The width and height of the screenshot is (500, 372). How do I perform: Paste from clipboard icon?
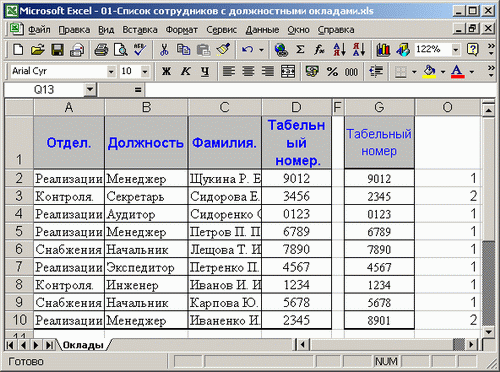(203, 50)
